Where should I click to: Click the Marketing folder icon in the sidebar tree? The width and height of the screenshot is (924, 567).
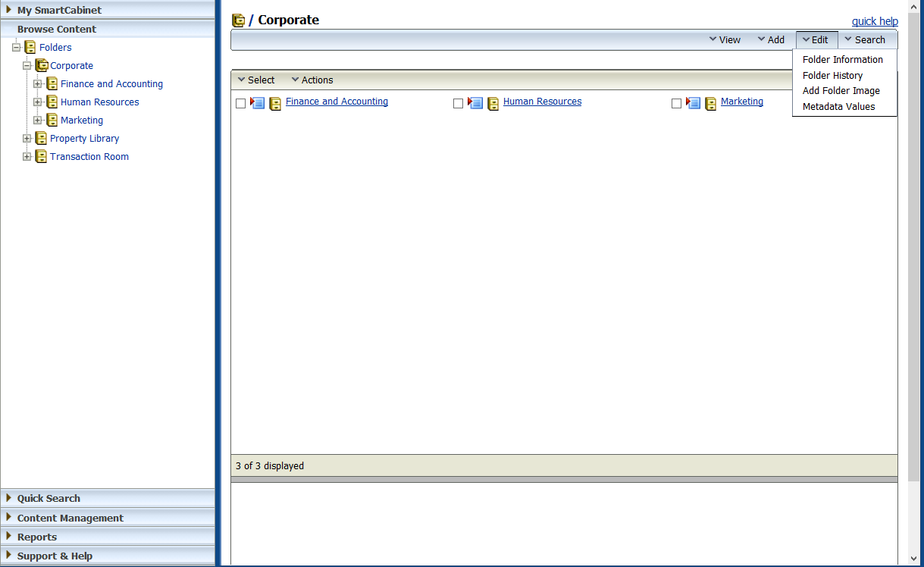coord(51,120)
